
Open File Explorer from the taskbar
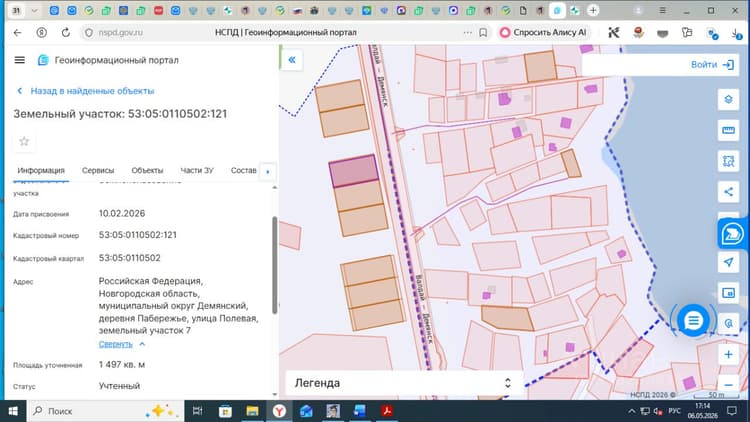tap(252, 411)
